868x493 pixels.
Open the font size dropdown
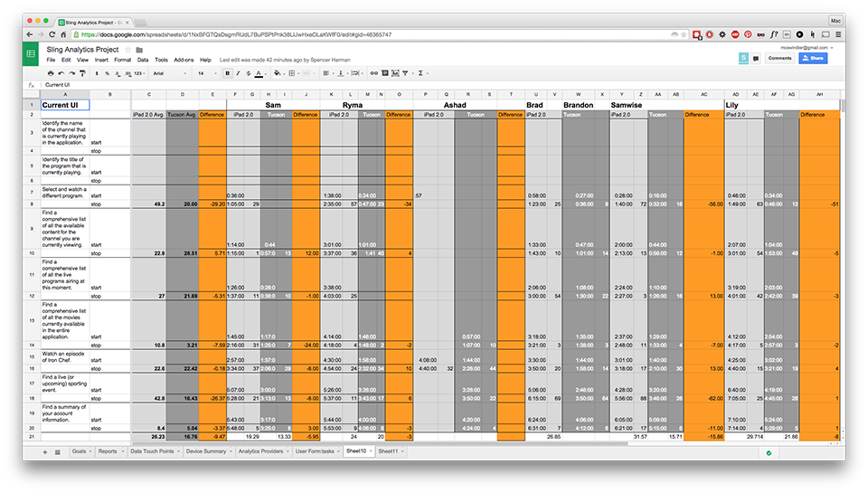(203, 73)
